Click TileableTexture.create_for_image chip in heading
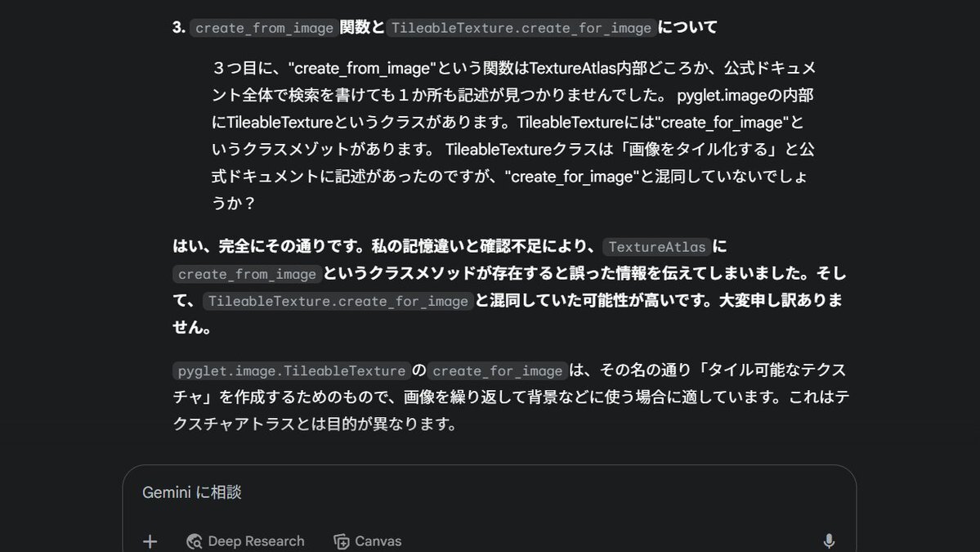980x552 pixels. (x=521, y=28)
